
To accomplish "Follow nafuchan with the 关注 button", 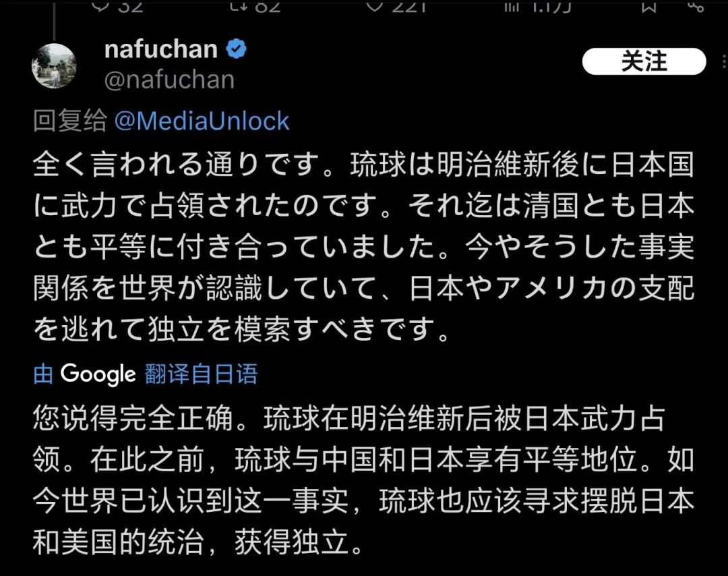I will pos(644,61).
